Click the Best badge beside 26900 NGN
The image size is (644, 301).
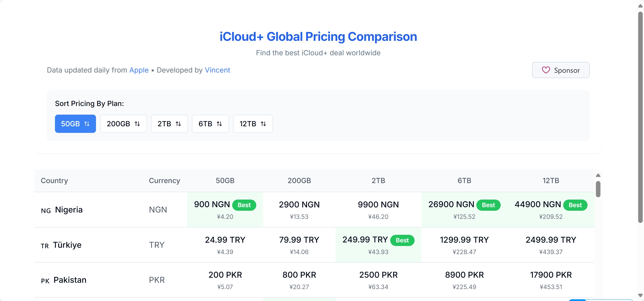(x=488, y=205)
